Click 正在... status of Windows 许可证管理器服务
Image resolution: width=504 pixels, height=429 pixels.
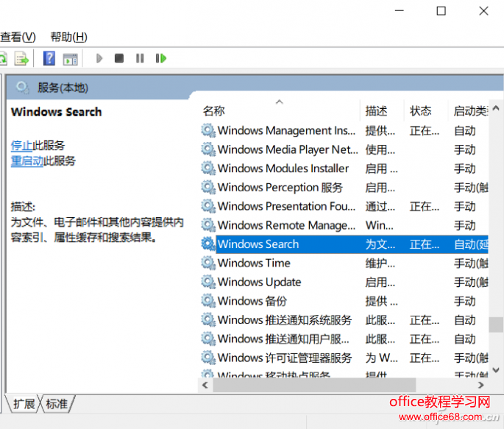[425, 358]
